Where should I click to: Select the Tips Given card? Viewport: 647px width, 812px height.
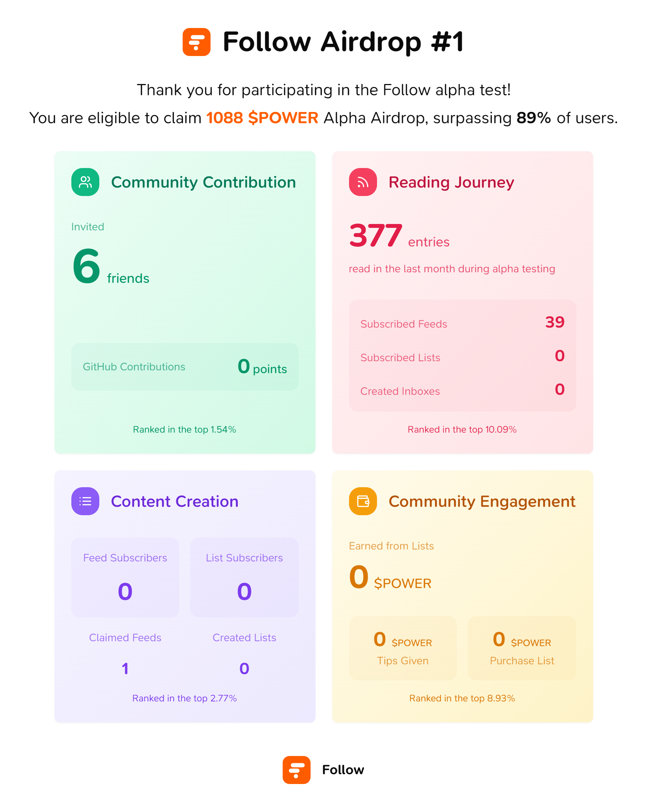[402, 648]
